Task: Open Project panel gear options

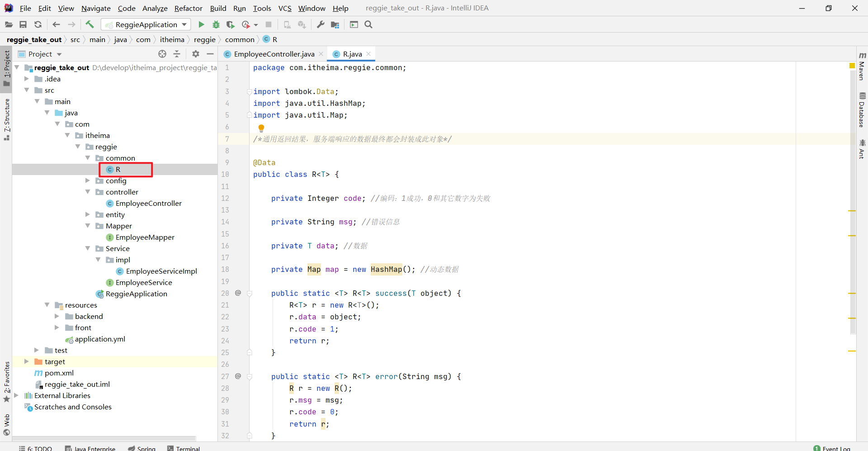Action: click(x=195, y=54)
